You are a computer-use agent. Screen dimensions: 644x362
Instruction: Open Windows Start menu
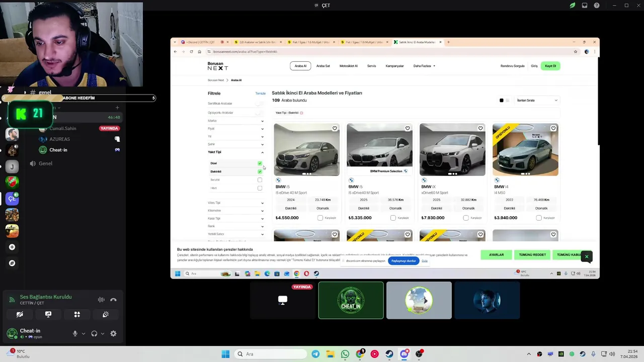point(225,354)
